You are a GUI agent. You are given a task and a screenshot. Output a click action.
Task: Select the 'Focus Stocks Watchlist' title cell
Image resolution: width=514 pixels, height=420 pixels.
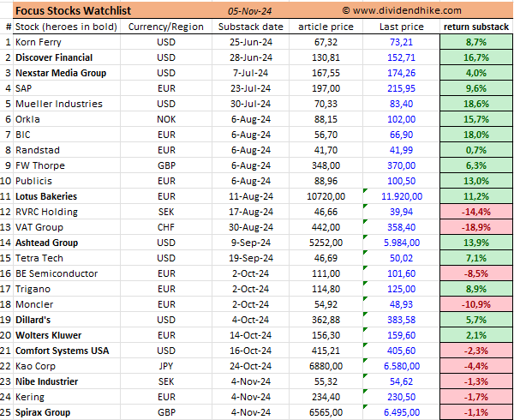(74, 11)
